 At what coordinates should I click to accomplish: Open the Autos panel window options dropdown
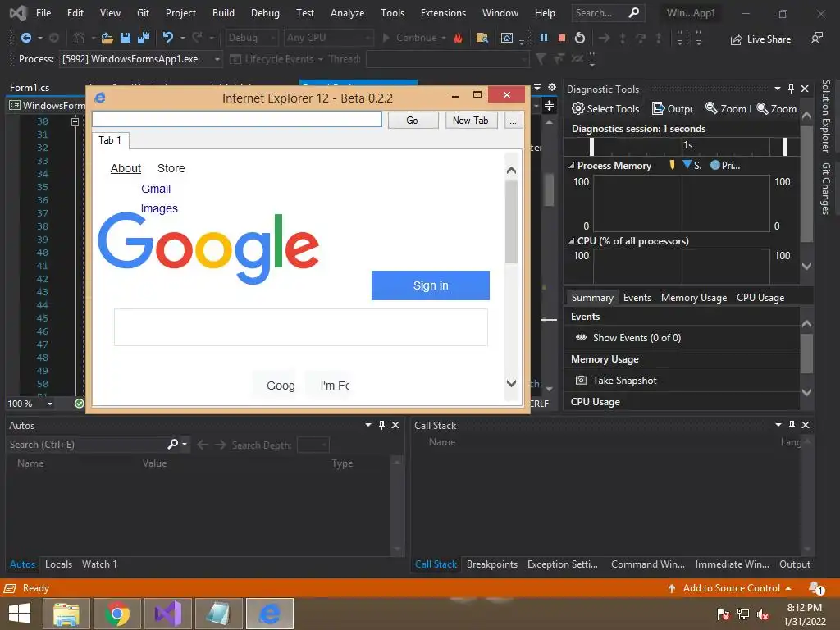coord(368,425)
